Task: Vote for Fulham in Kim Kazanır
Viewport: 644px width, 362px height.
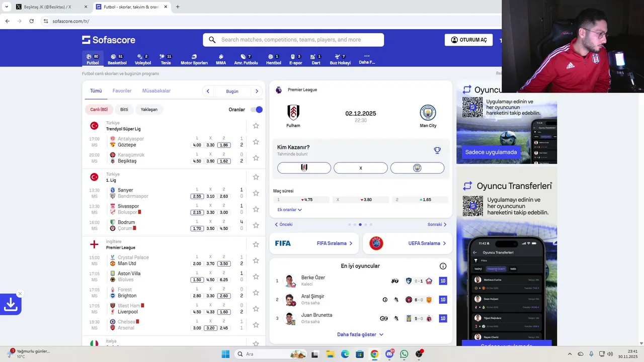Action: [304, 168]
